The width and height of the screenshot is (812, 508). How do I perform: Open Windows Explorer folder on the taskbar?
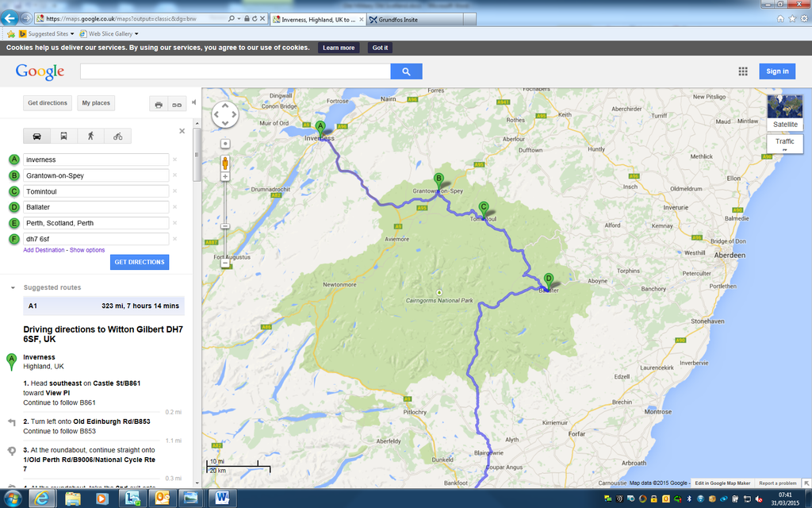[72, 498]
